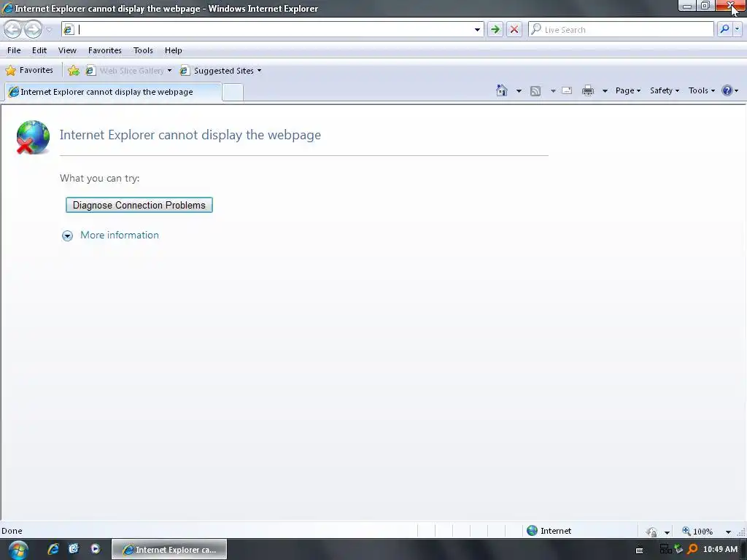
Task: Go forward with the Forward arrow button
Action: point(33,29)
